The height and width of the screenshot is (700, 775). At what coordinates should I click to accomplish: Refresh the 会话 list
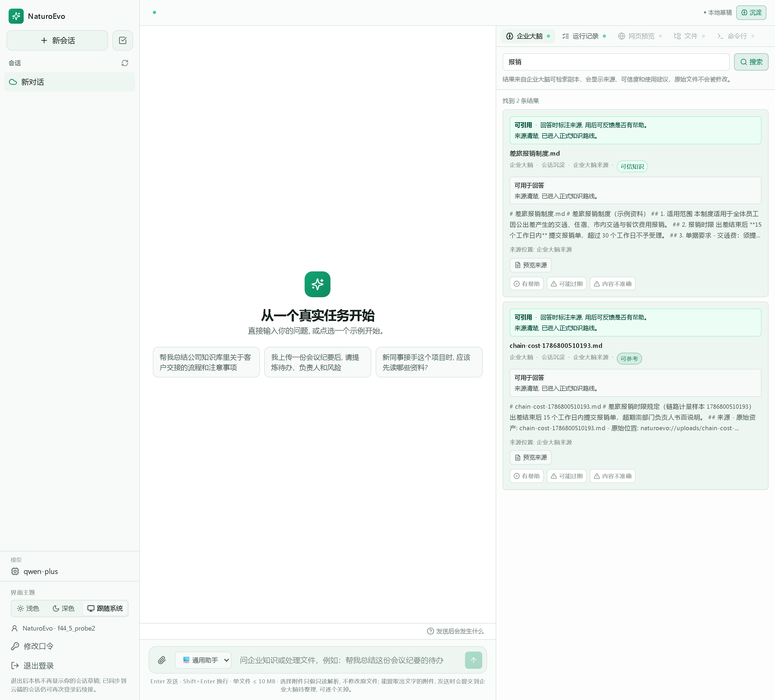pyautogui.click(x=125, y=63)
